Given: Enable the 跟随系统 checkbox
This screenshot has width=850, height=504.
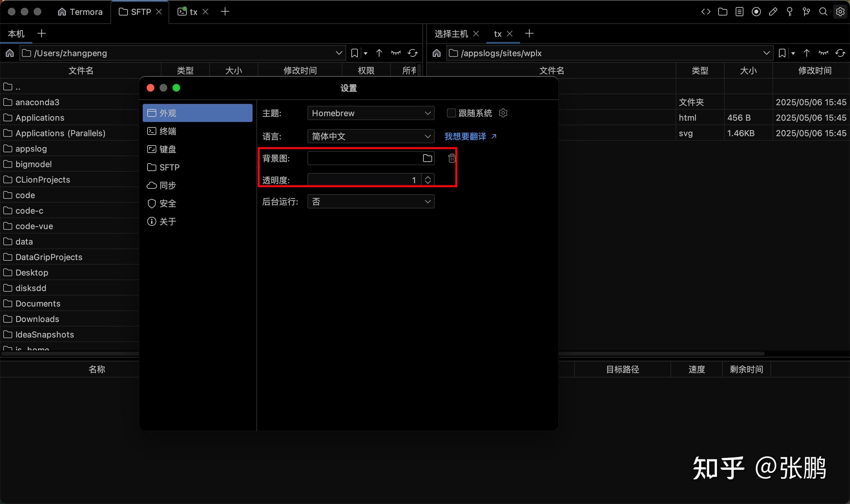Looking at the screenshot, I should (x=451, y=113).
